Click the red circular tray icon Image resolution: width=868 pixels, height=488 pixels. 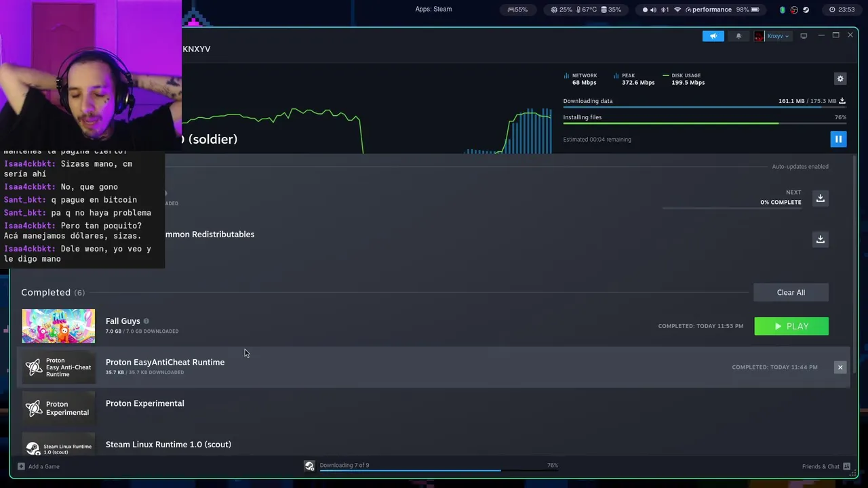[x=794, y=9]
